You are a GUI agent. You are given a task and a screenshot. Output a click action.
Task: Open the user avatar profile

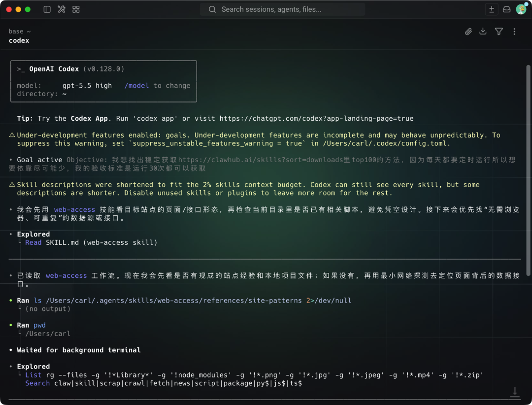(x=521, y=9)
